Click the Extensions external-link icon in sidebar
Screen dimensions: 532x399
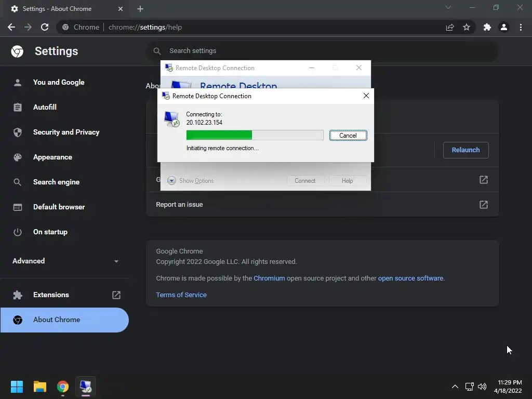tap(116, 295)
